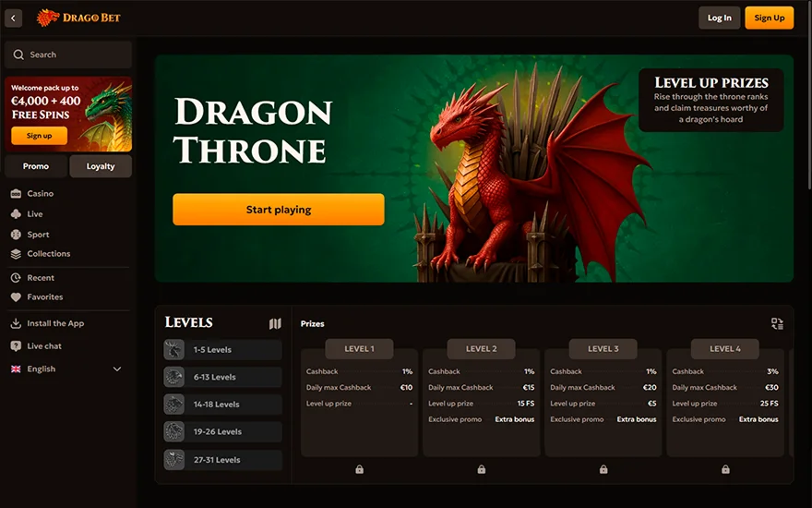Select the lock icon under Level 3
This screenshot has width=812, height=508.
603,469
